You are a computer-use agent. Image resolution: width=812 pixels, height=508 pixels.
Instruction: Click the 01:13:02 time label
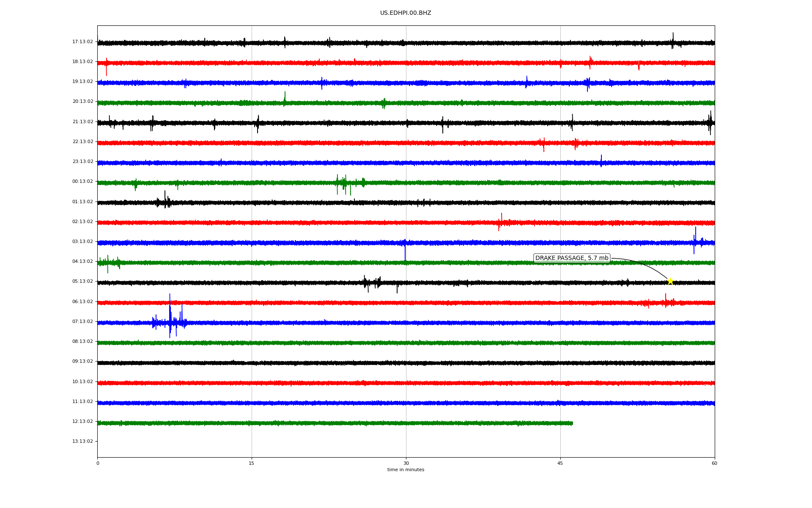pyautogui.click(x=82, y=202)
